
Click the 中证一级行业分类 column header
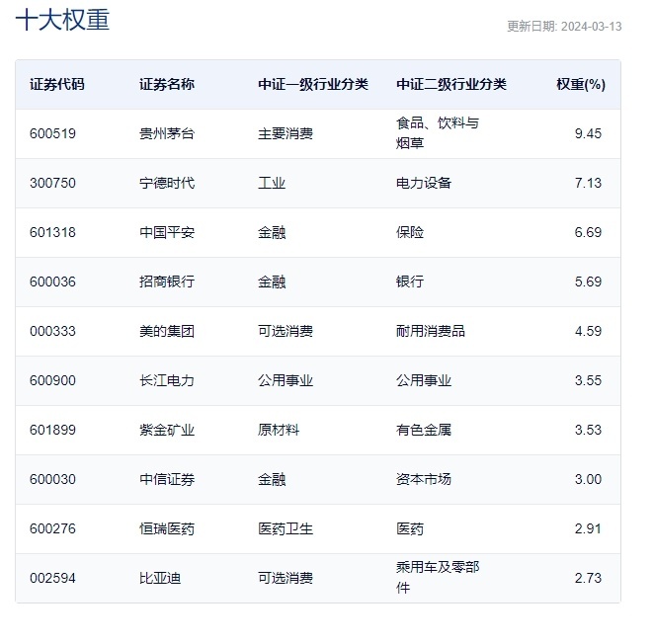click(x=312, y=85)
